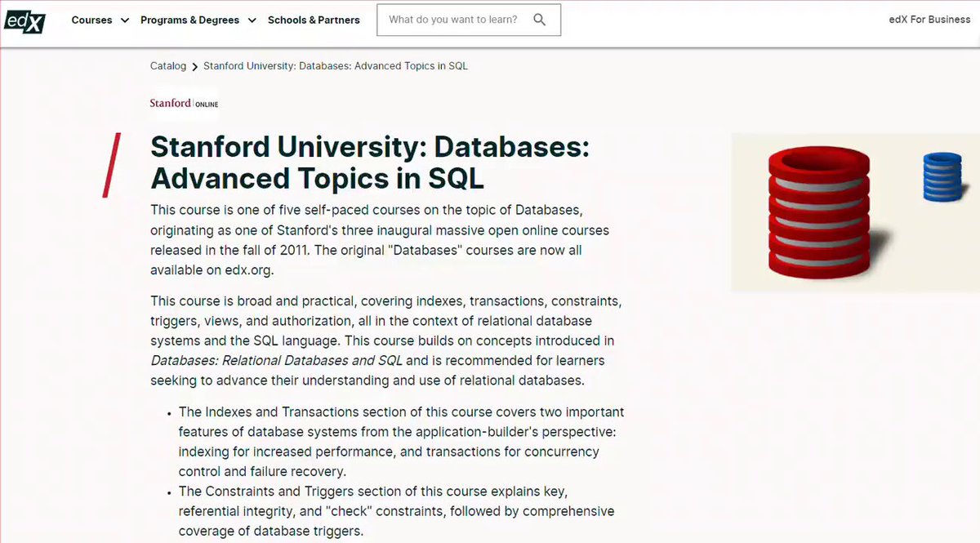Open the Courses menu label

coord(91,20)
